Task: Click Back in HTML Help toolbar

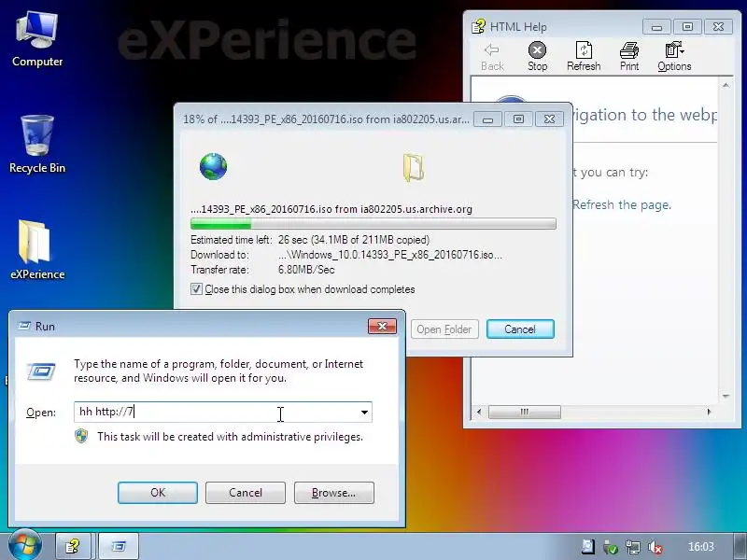Action: [x=492, y=57]
